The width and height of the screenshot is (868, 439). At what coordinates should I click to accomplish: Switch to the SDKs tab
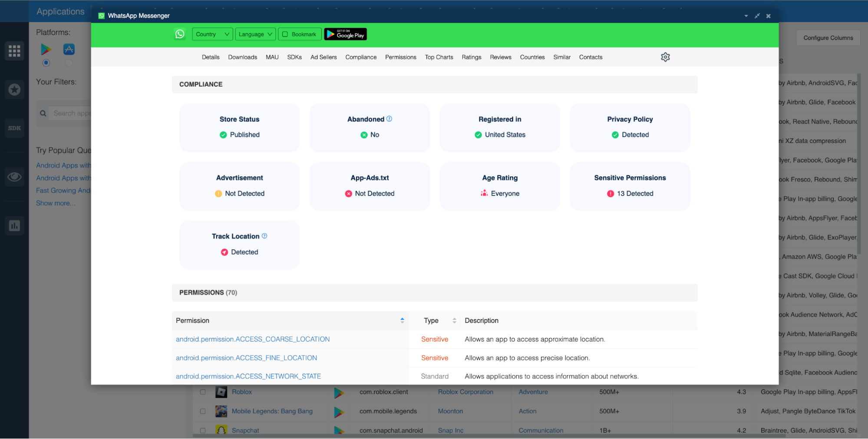[294, 57]
